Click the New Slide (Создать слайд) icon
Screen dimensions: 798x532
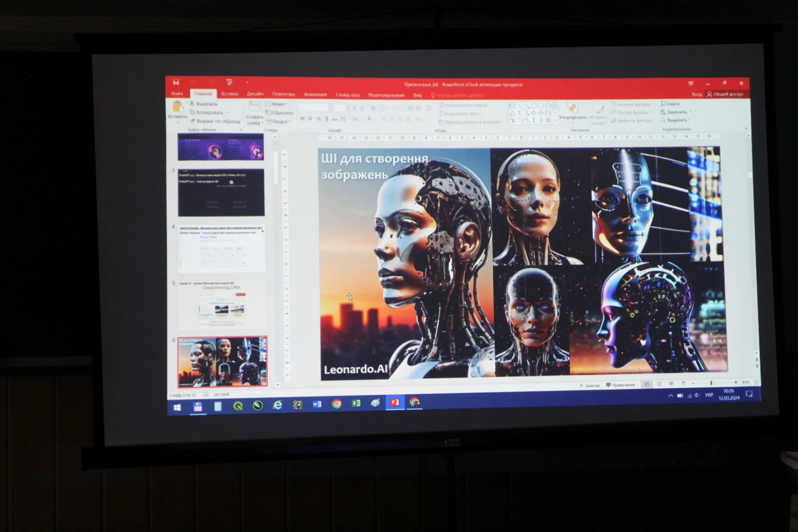[x=254, y=107]
